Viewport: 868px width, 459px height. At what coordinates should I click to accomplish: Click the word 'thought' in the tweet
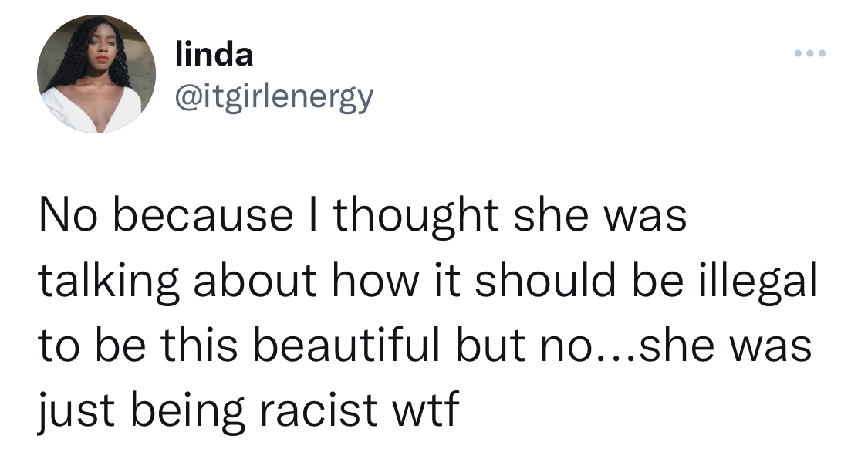coord(416,217)
